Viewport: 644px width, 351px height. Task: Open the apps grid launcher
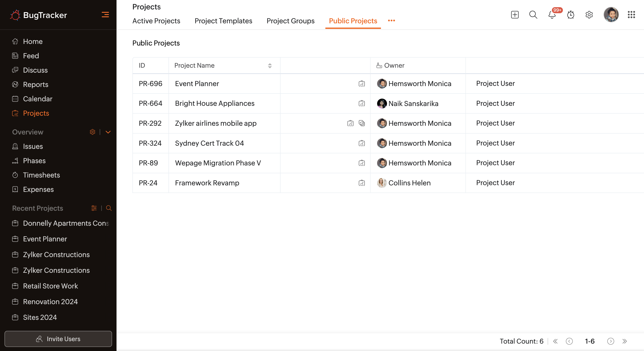(x=631, y=15)
